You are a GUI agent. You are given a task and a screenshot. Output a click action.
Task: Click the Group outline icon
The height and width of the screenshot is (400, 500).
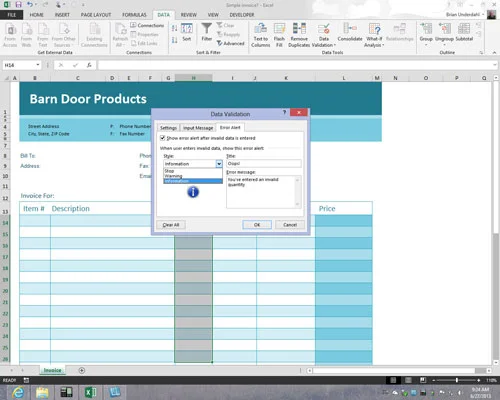pos(426,29)
